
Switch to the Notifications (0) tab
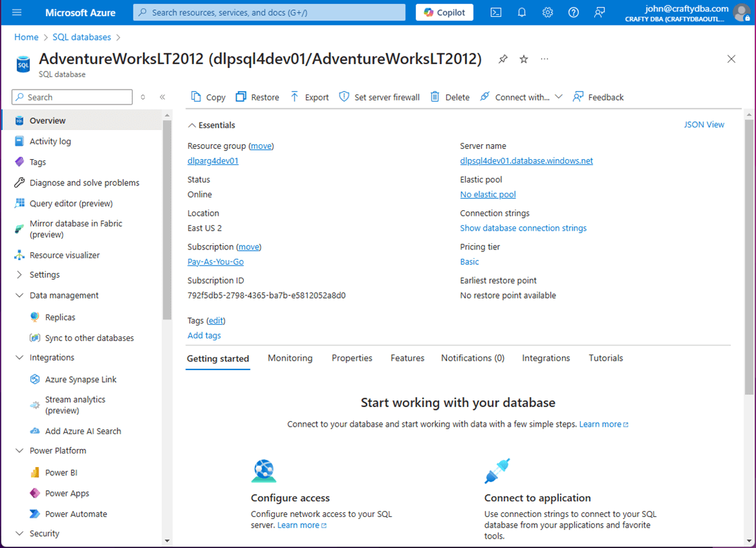pos(473,358)
